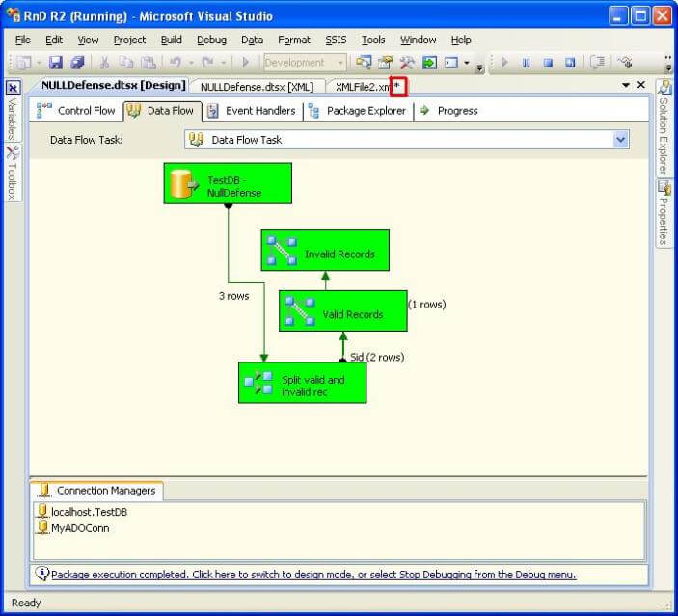Select the TestDB NullDefense source component
Screen dimensions: 678x616
point(228,183)
